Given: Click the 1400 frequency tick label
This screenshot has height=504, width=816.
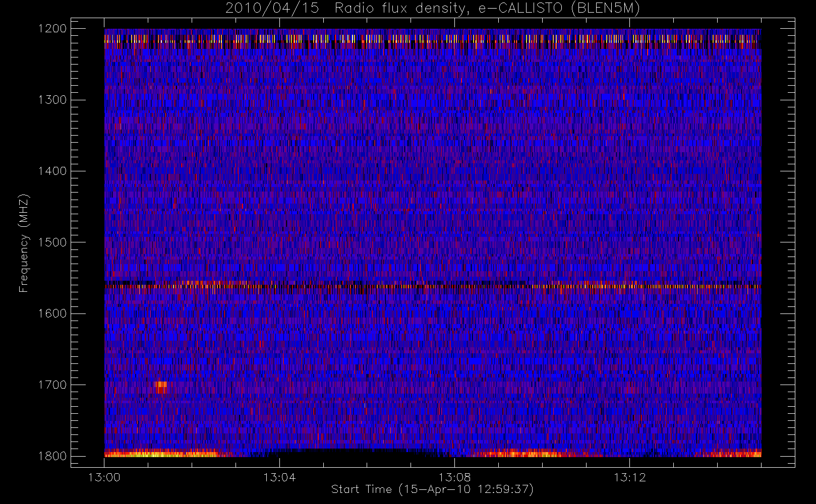Looking at the screenshot, I should pos(52,171).
